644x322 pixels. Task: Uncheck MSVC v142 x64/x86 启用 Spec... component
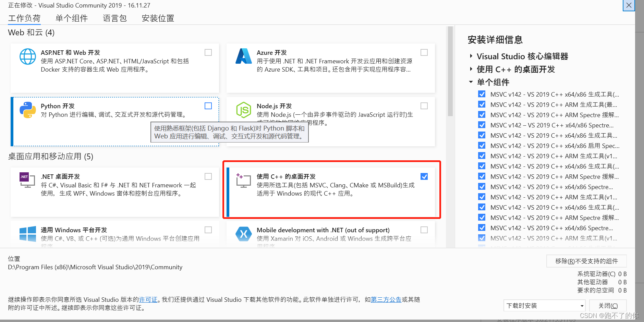click(x=482, y=145)
